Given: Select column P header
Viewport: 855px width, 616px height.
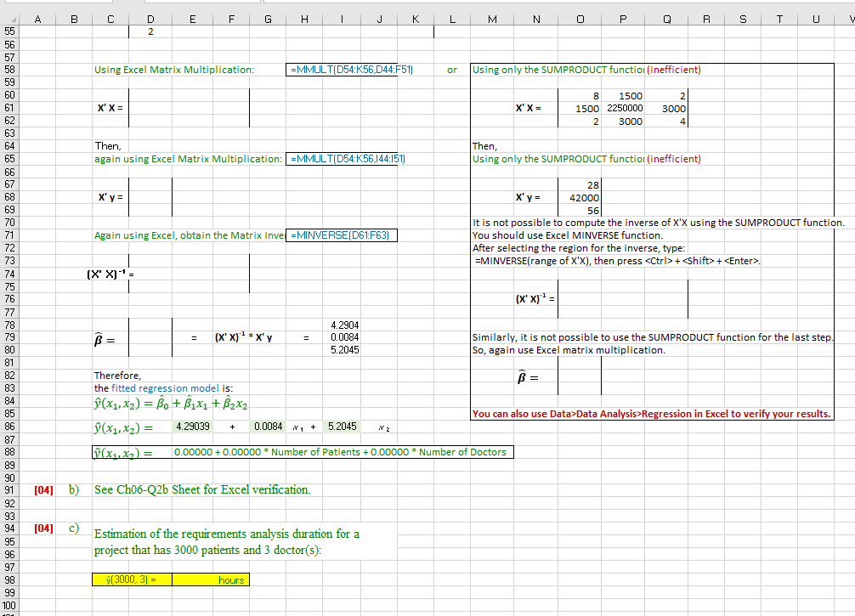Looking at the screenshot, I should click(x=623, y=19).
